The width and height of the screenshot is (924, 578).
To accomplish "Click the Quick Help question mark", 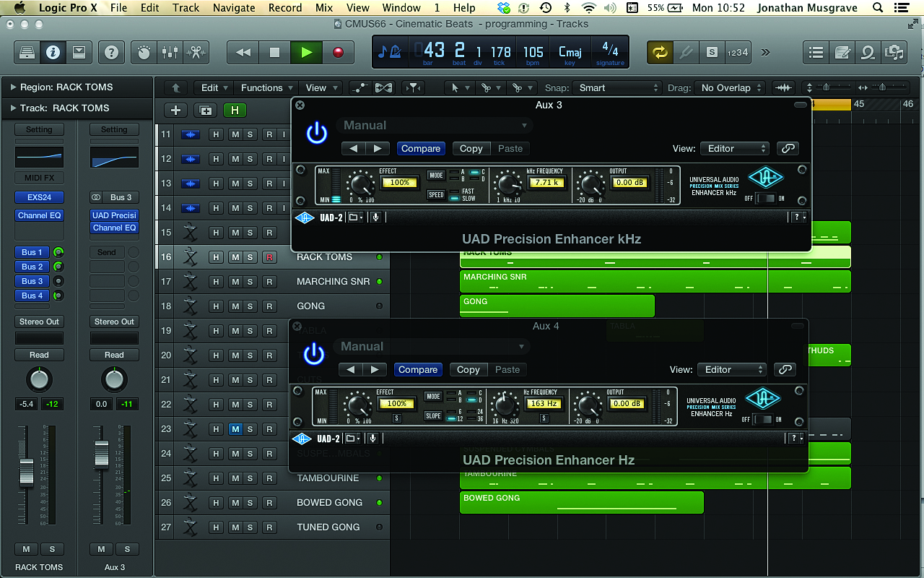I will tap(111, 52).
